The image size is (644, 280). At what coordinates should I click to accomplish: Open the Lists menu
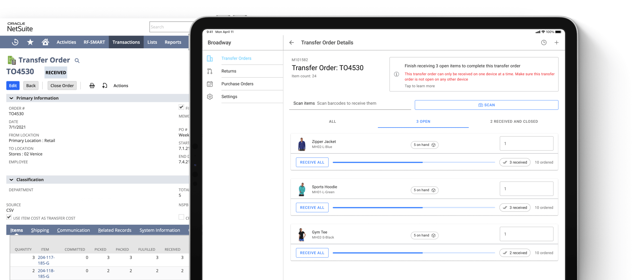pyautogui.click(x=152, y=42)
